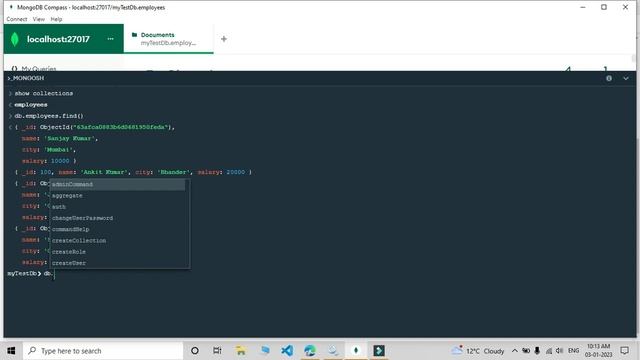Choose adminCommand from autocomplete list

pyautogui.click(x=118, y=184)
